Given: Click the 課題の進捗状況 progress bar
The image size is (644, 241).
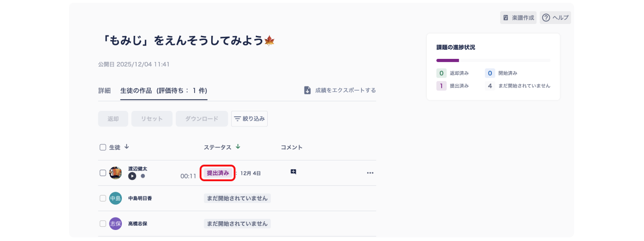Looking at the screenshot, I should 493,60.
